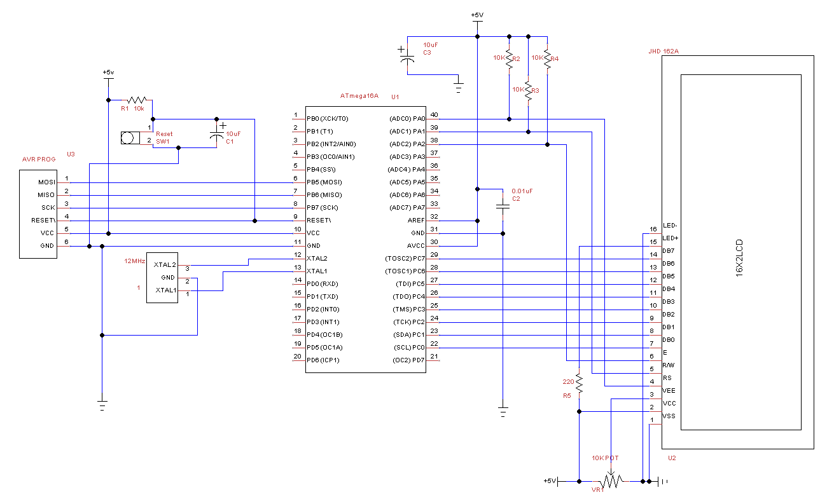Click the U2 designator below the LCD
834x504 pixels.
pyautogui.click(x=672, y=458)
